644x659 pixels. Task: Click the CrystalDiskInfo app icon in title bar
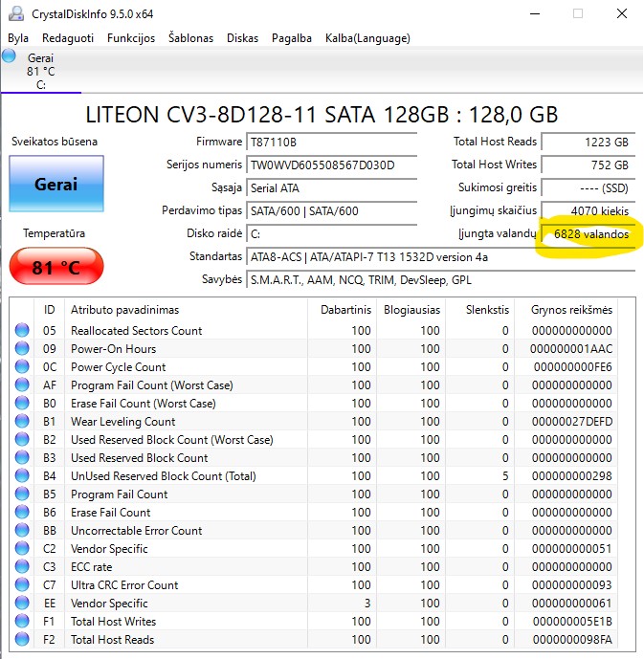point(16,13)
